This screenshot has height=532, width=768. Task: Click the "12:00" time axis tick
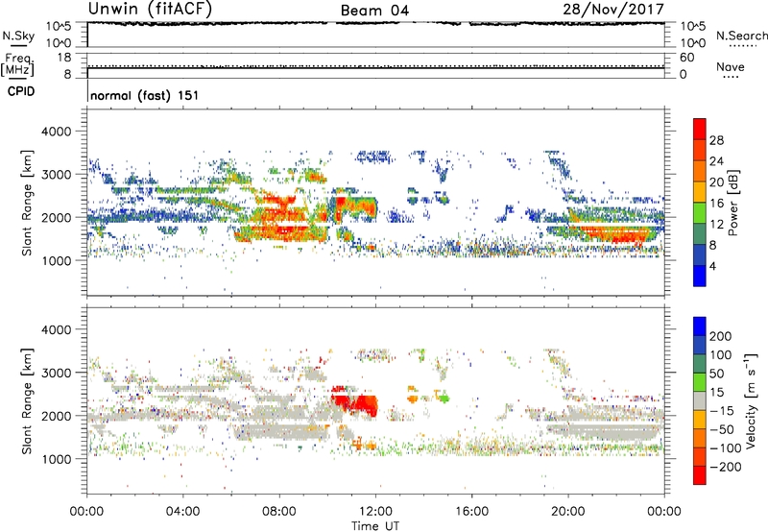[x=375, y=512]
